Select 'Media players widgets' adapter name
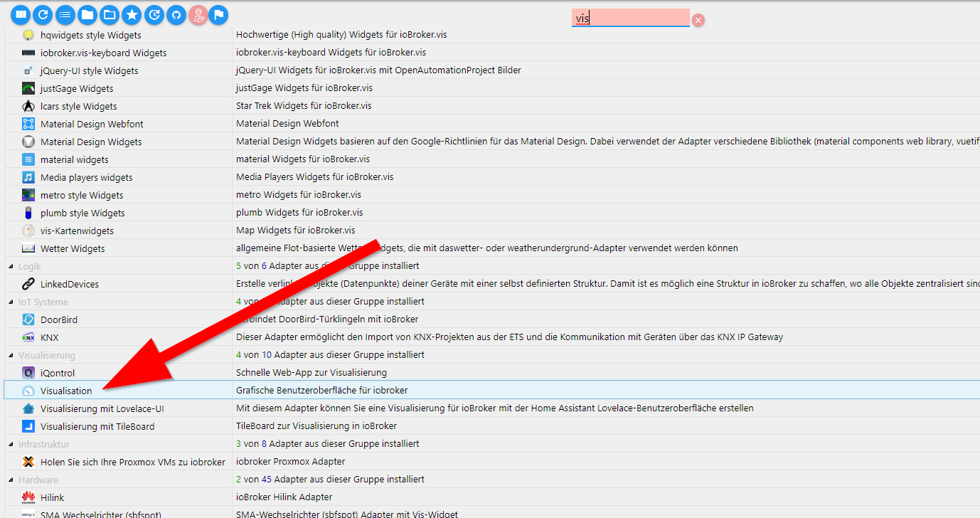The width and height of the screenshot is (980, 518). coord(87,177)
